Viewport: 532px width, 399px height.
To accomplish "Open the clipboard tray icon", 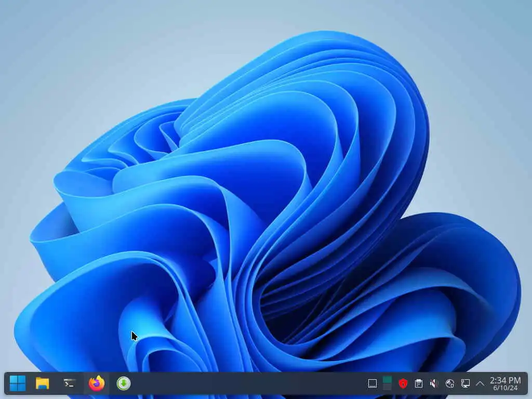I will pos(419,383).
